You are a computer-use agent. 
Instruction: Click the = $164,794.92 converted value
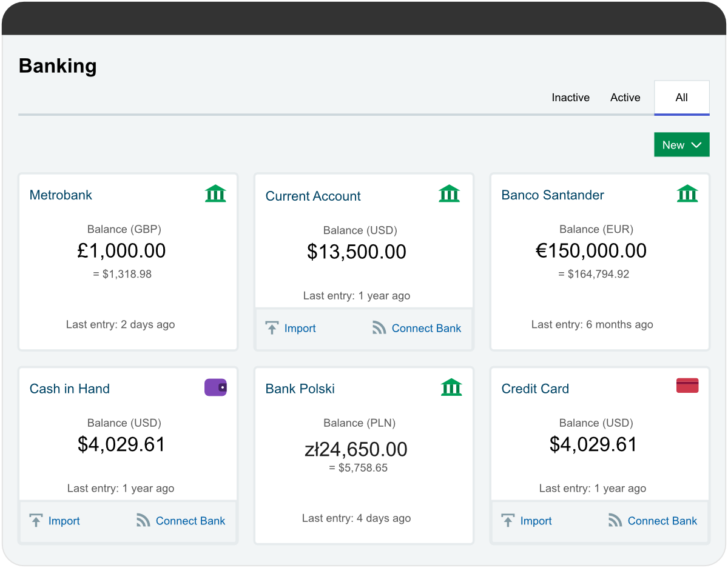point(594,274)
